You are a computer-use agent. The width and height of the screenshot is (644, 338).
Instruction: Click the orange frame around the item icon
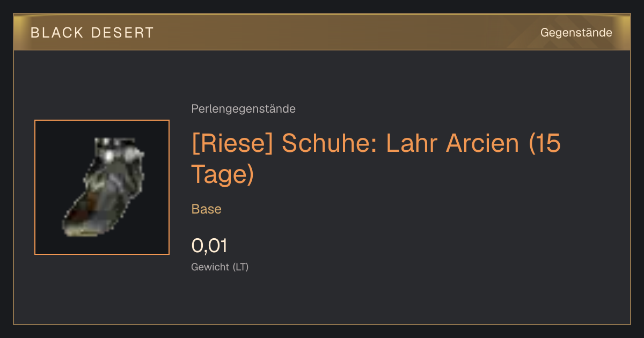[102, 120]
